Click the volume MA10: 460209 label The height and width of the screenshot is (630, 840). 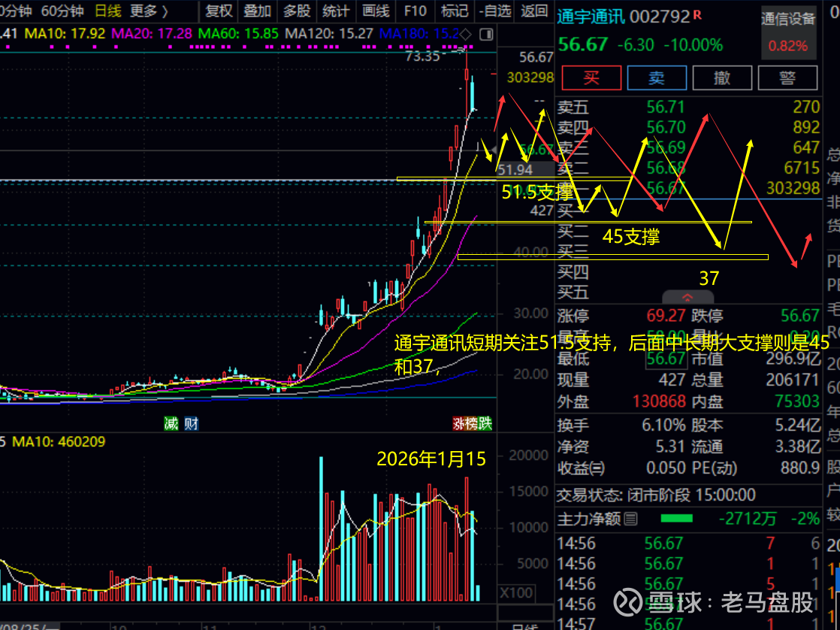pyautogui.click(x=59, y=442)
